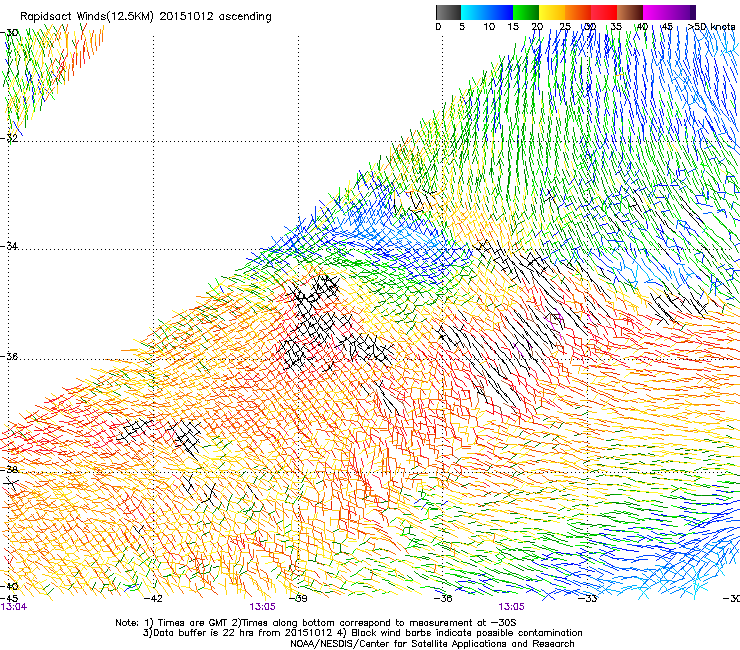Click the '>50 knots' legend label

(x=711, y=27)
